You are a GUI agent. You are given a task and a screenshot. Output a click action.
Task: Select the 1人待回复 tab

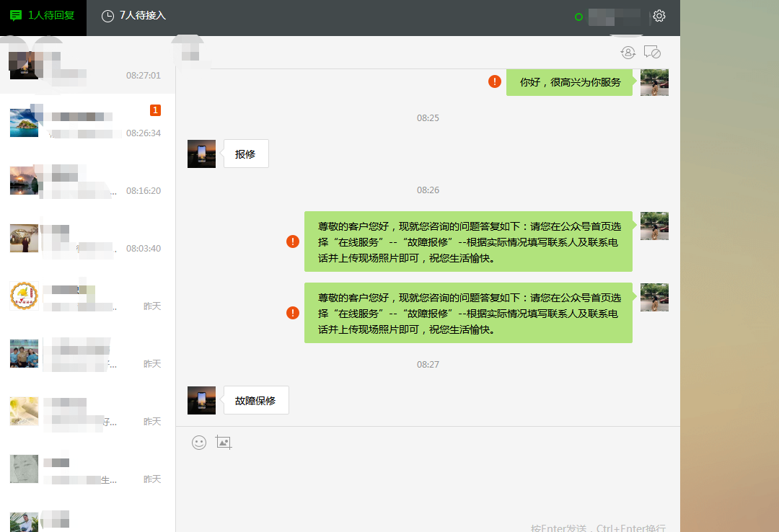(x=43, y=14)
